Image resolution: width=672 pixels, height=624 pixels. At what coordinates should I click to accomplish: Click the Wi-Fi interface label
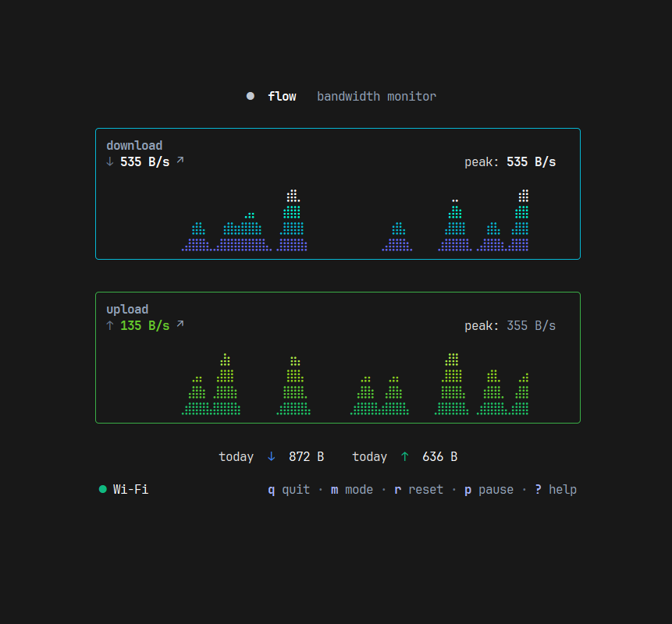[130, 489]
